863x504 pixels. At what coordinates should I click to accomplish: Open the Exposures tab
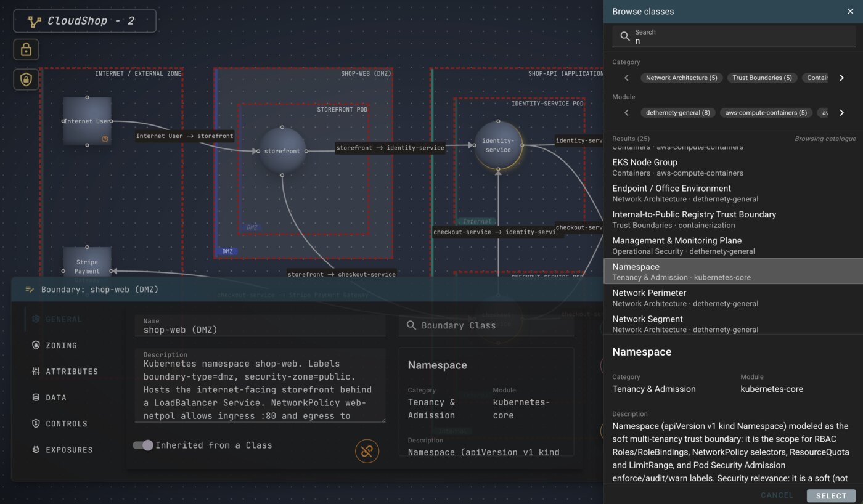(x=62, y=450)
